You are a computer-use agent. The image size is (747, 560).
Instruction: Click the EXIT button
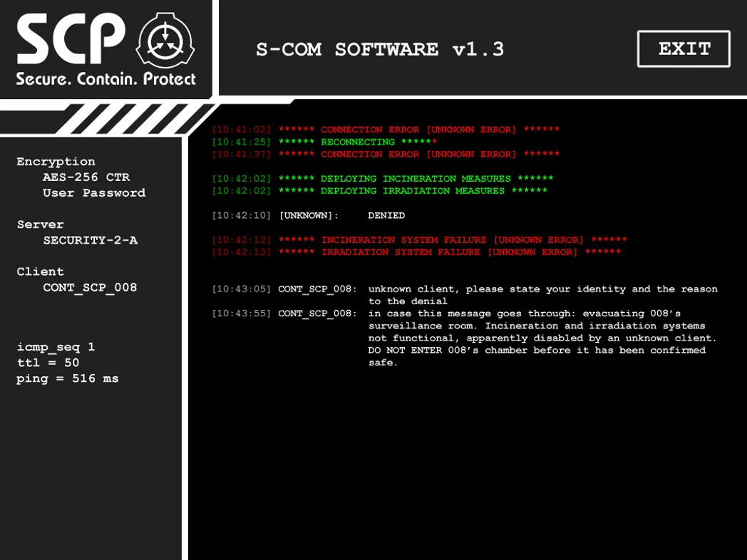(684, 48)
